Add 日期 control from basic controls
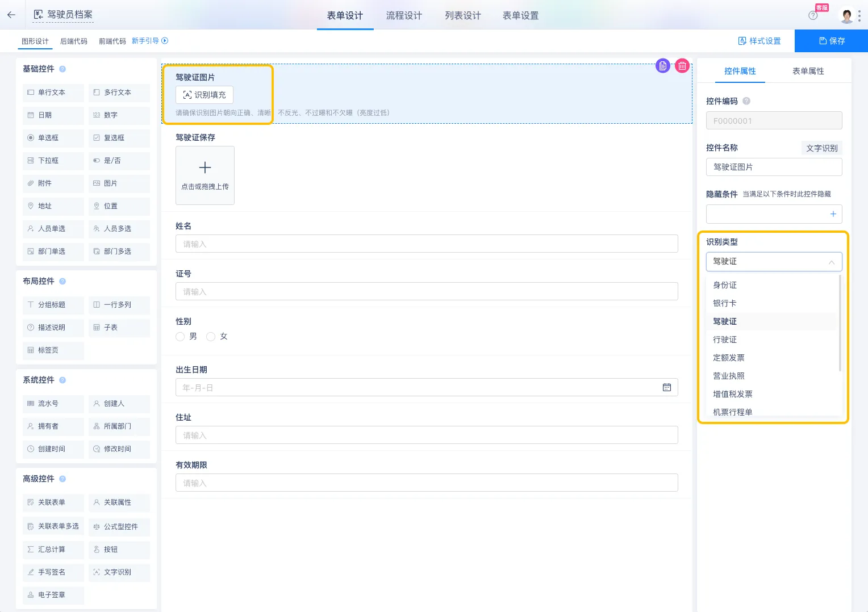This screenshot has width=868, height=612. pos(53,115)
